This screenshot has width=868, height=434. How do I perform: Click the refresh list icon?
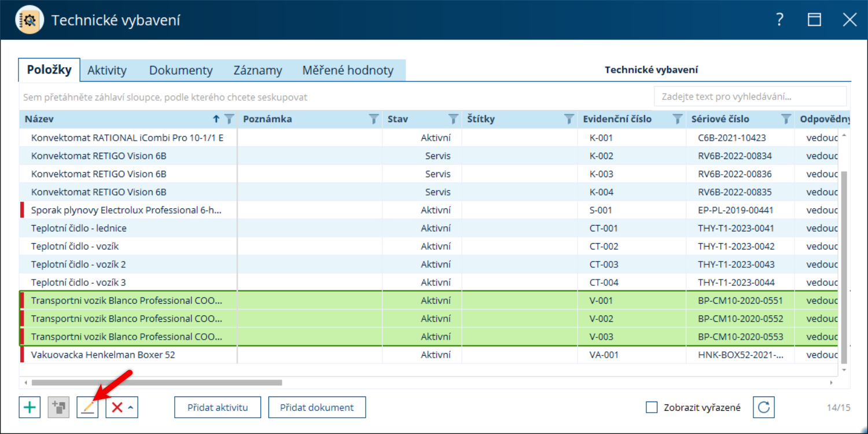[x=764, y=407]
